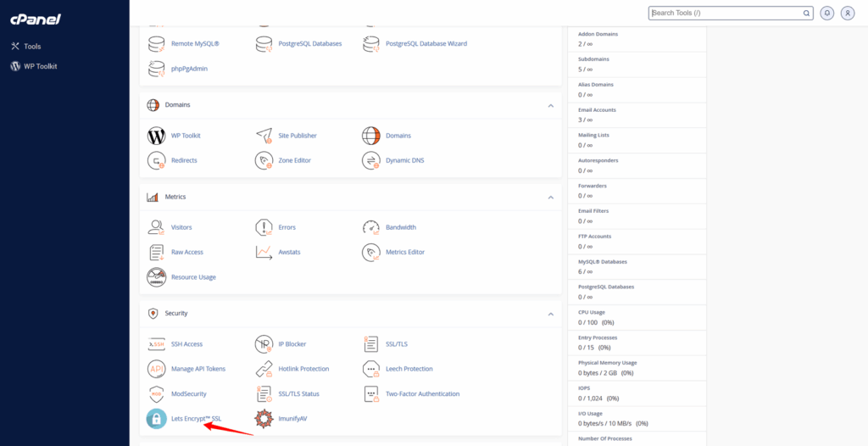Open the Lets Encrypt SSL padlock icon
This screenshot has width=868, height=446.
pyautogui.click(x=156, y=418)
